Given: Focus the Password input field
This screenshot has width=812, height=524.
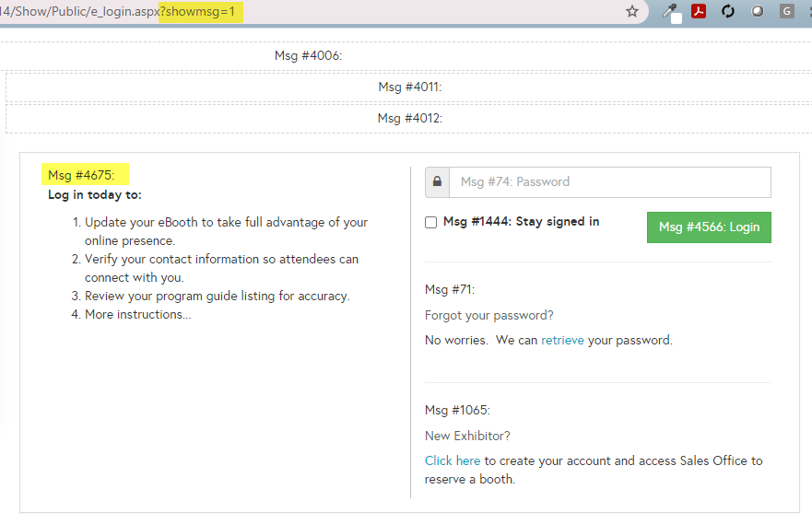Looking at the screenshot, I should coord(608,182).
